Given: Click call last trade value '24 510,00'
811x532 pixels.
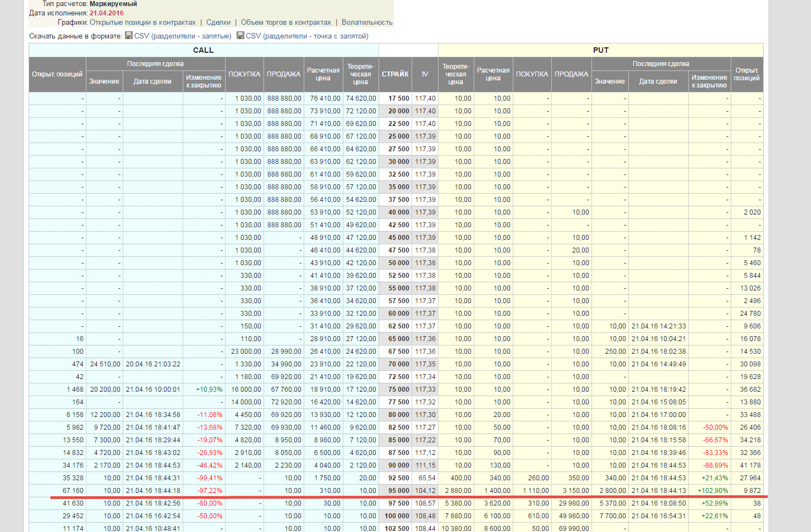Looking at the screenshot, I should 105,364.
